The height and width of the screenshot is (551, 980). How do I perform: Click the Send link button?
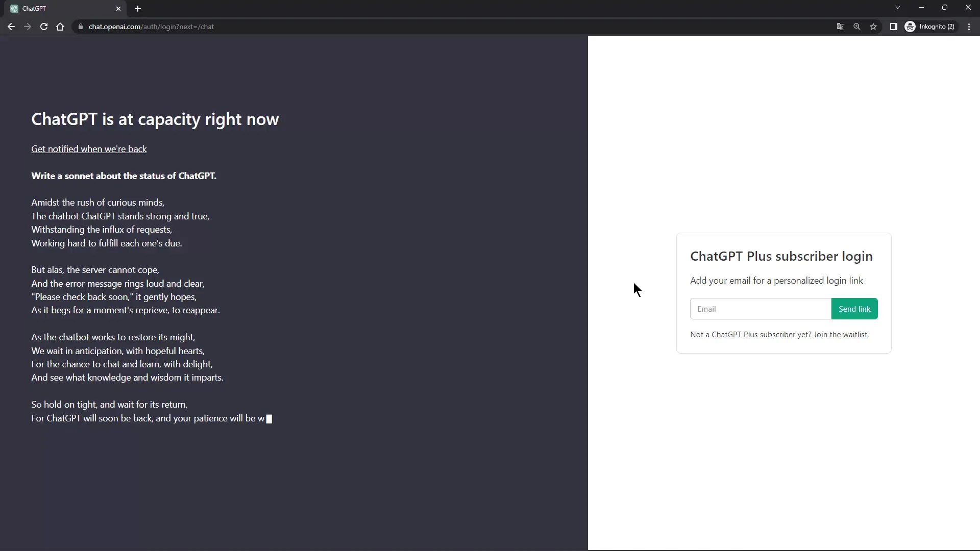tap(855, 308)
